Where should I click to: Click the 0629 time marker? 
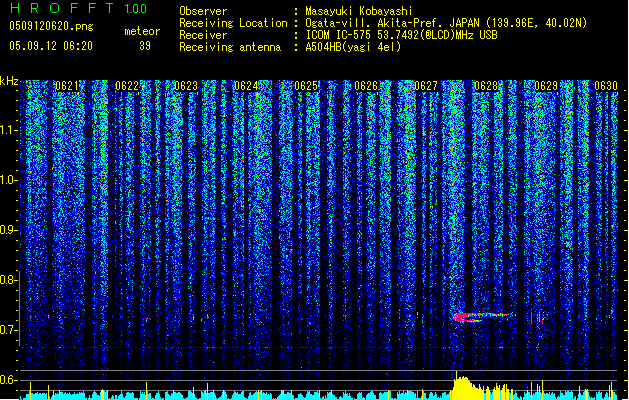coord(546,86)
